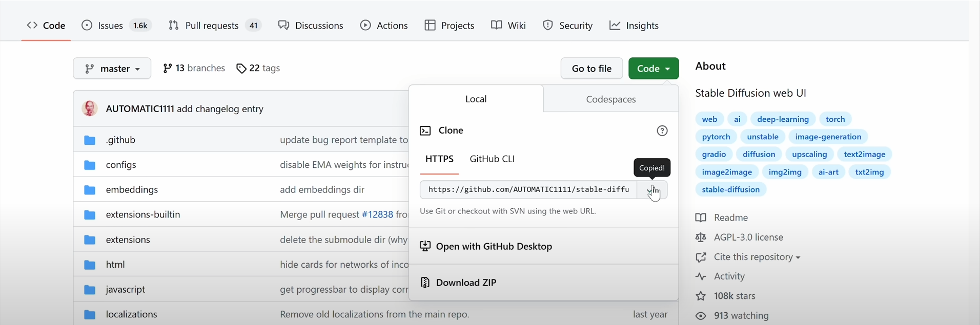
Task: Open the extensions-builtin folder
Action: pos(143,214)
